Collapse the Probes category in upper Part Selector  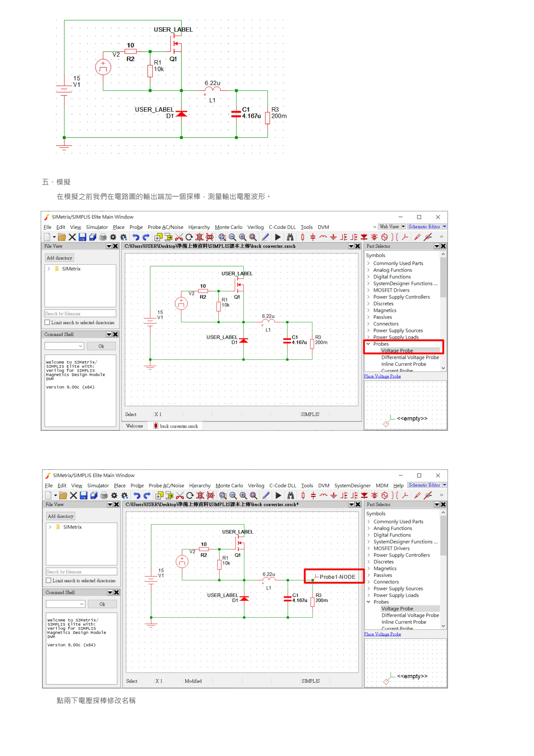pyautogui.click(x=368, y=344)
